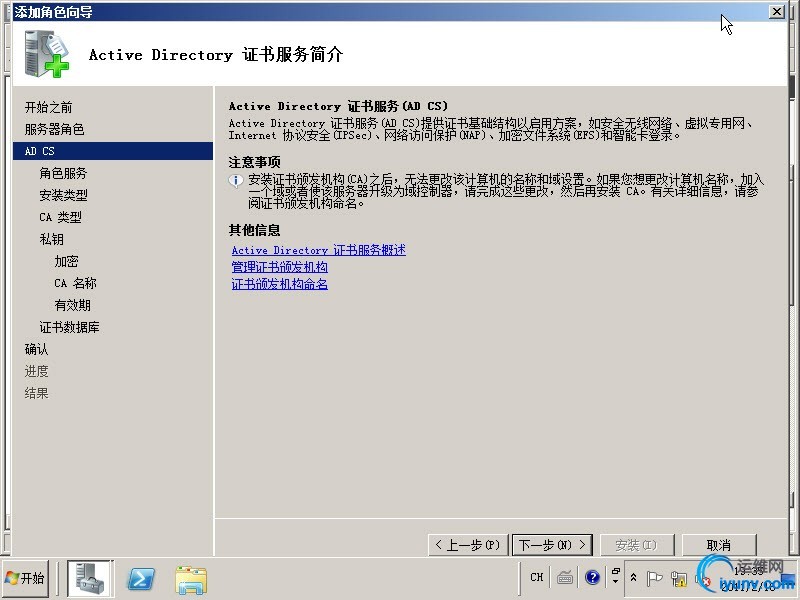Select the 私钥 step
Image resolution: width=800 pixels, height=600 pixels.
pyautogui.click(x=51, y=239)
